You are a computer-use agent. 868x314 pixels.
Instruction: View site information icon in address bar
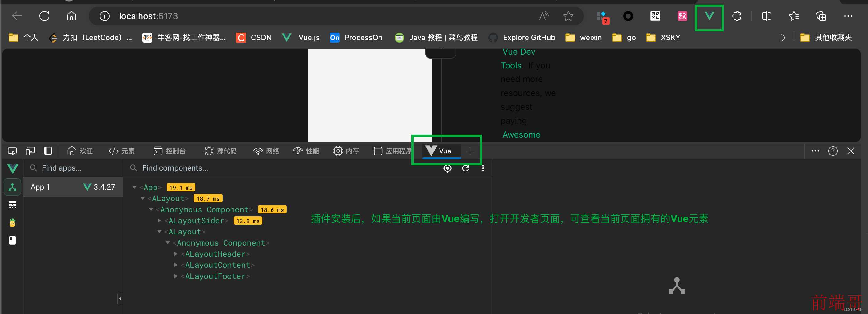[105, 16]
